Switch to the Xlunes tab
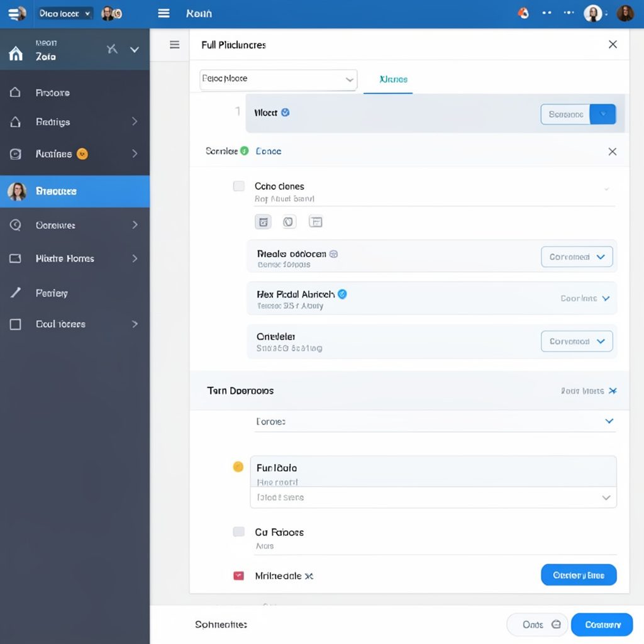Viewport: 644px width, 644px height. click(x=393, y=79)
